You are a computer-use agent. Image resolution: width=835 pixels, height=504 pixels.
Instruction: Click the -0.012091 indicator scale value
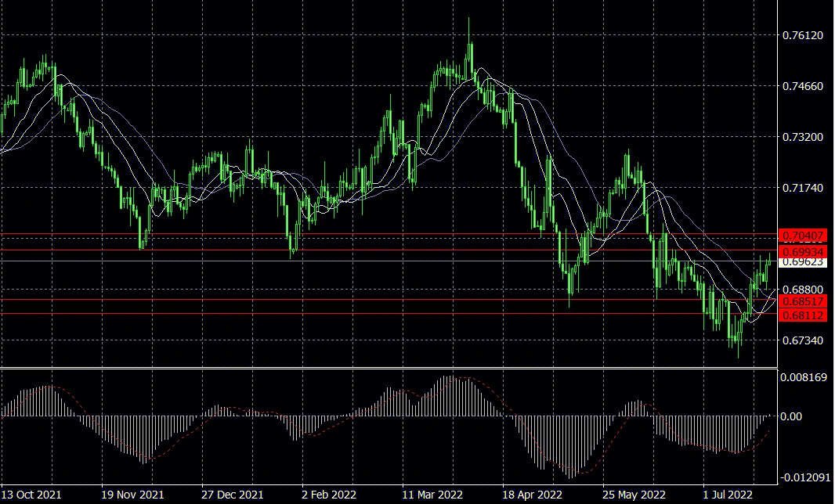point(806,477)
